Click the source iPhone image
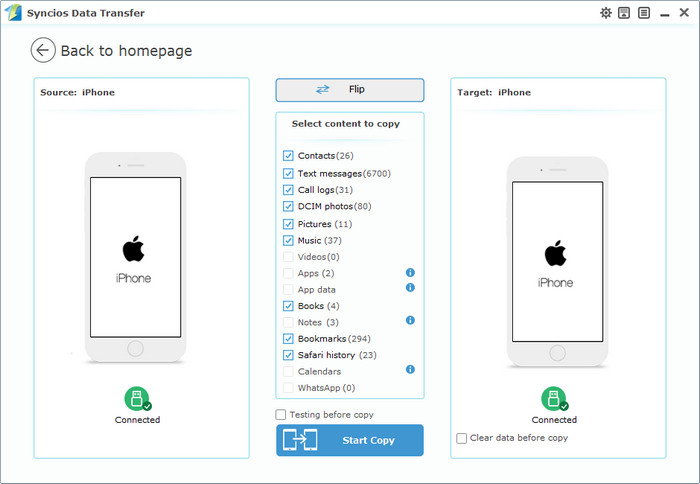The image size is (700, 484). [x=135, y=257]
